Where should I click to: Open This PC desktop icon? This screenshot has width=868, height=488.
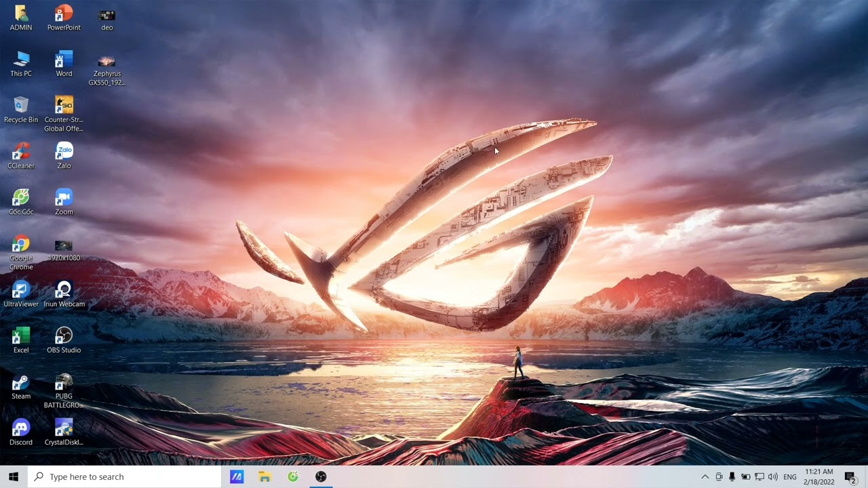[x=21, y=64]
